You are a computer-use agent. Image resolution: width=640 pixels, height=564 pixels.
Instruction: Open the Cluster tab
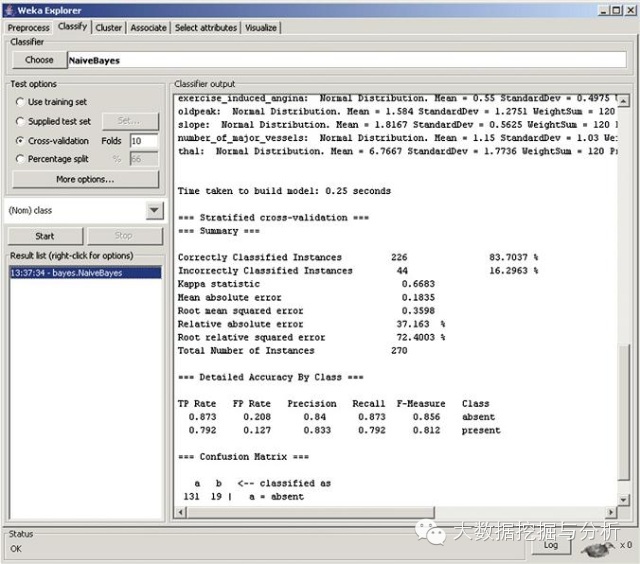[x=109, y=28]
